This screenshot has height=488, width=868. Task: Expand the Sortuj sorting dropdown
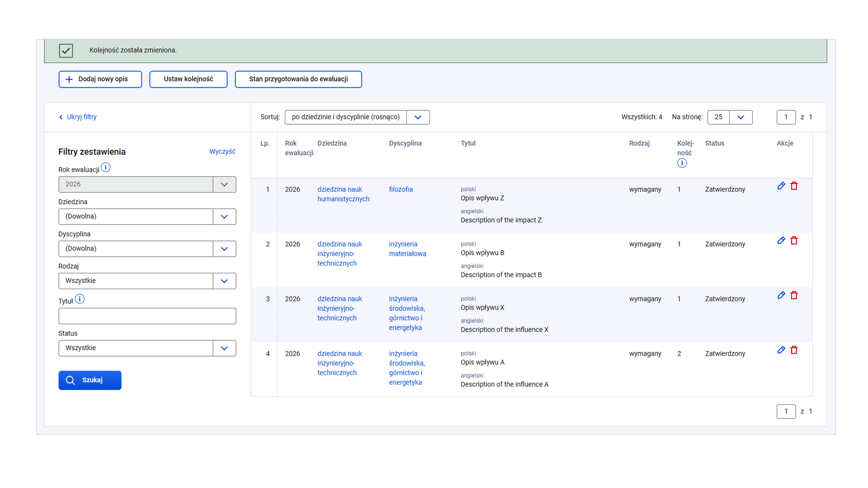point(418,117)
